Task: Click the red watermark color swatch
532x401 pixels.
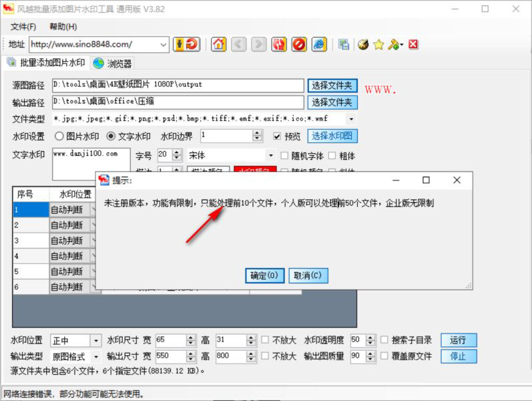Action: (x=255, y=169)
